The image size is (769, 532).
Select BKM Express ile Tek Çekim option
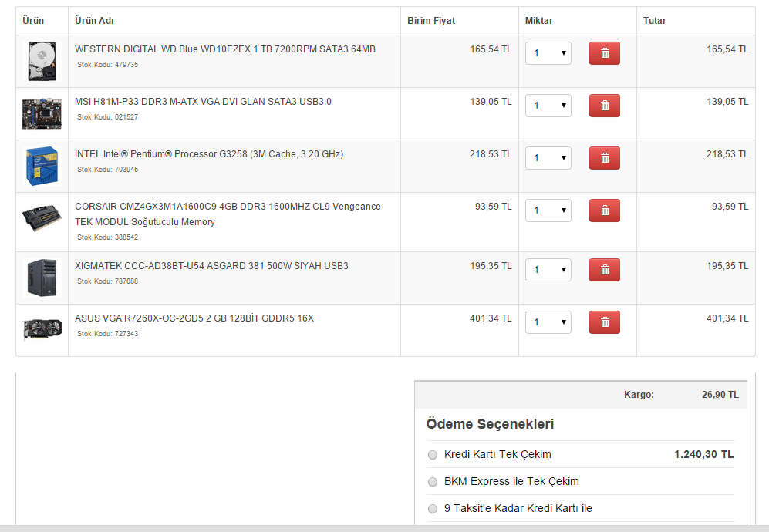click(433, 482)
